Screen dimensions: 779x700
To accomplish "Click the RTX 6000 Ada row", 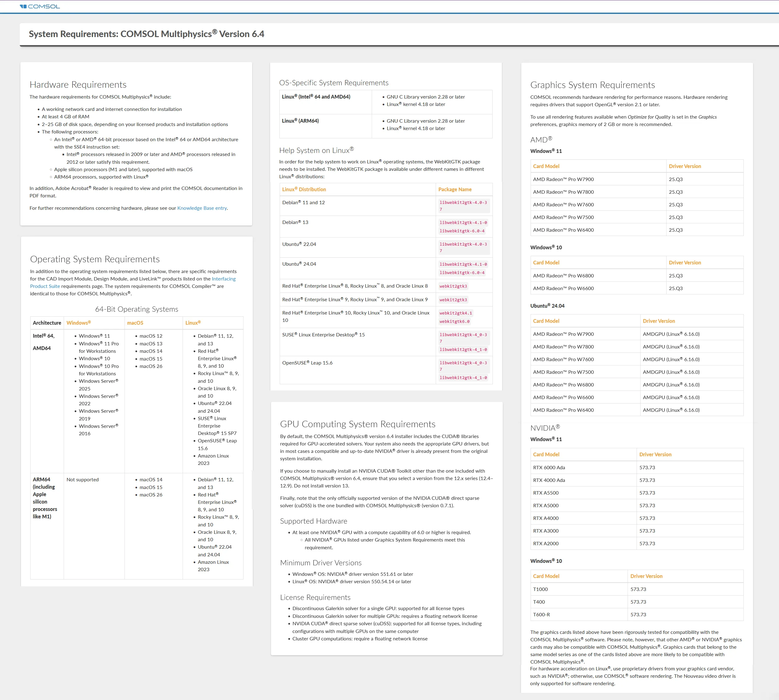I will (x=548, y=467).
